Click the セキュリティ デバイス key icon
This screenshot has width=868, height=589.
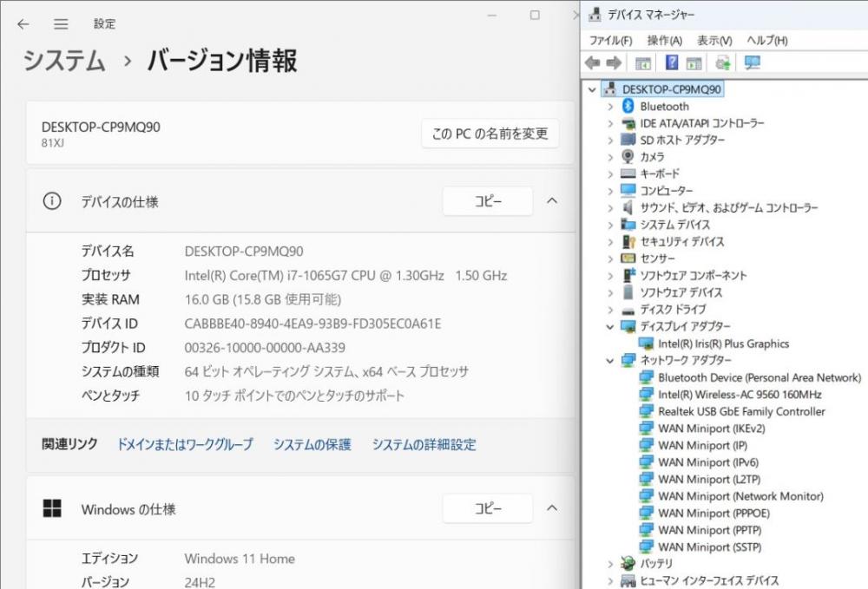(628, 242)
